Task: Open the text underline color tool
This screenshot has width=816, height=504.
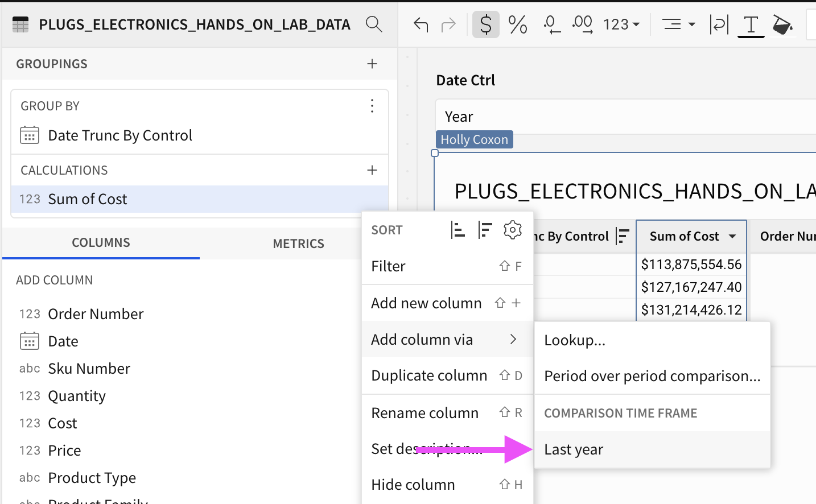Action: pyautogui.click(x=751, y=24)
